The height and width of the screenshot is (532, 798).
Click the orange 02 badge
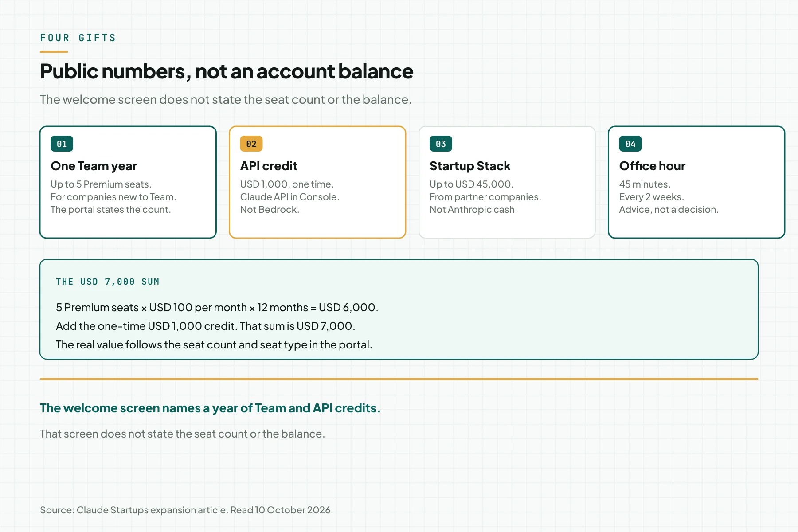(x=251, y=144)
